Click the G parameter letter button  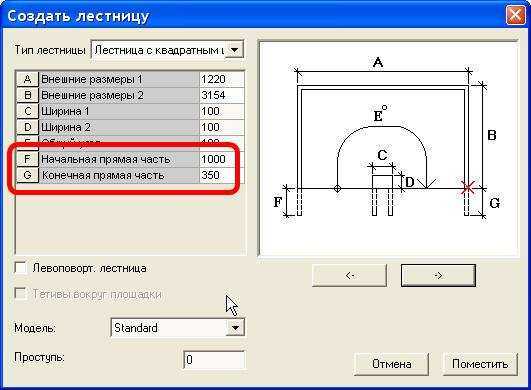coord(27,175)
